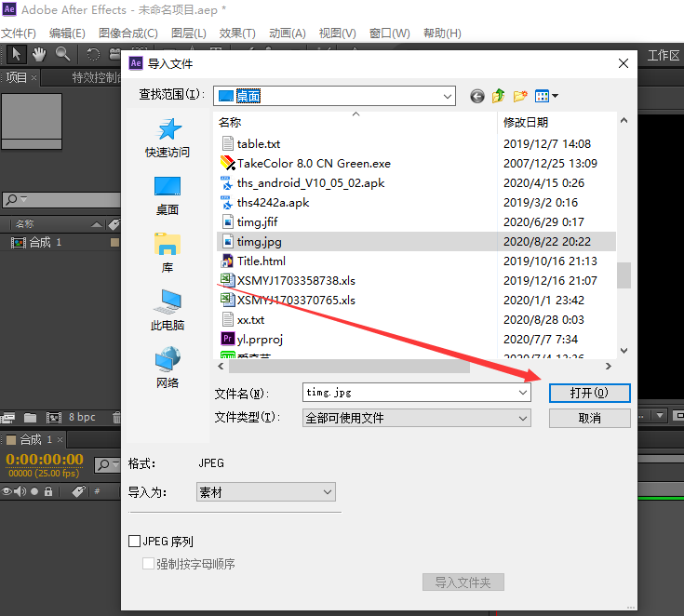Toggle the video eye column in timeline
The height and width of the screenshot is (616, 684).
pos(7,491)
